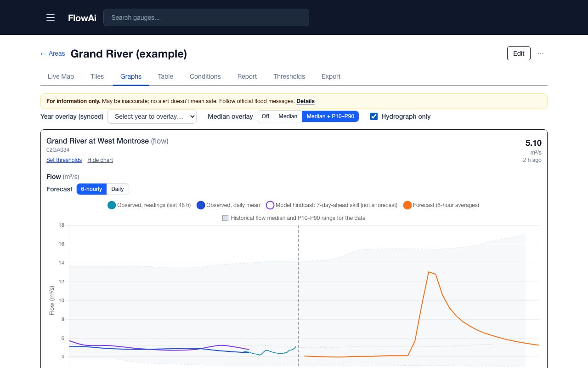Switch to the Report tab
Screen dimensions: 588x368
tap(247, 76)
